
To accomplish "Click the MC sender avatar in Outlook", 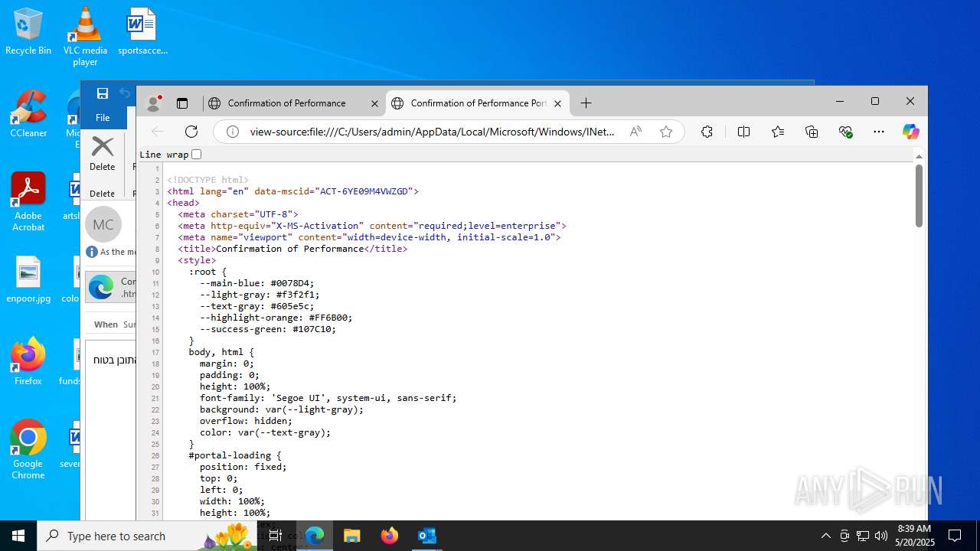I will (x=103, y=224).
